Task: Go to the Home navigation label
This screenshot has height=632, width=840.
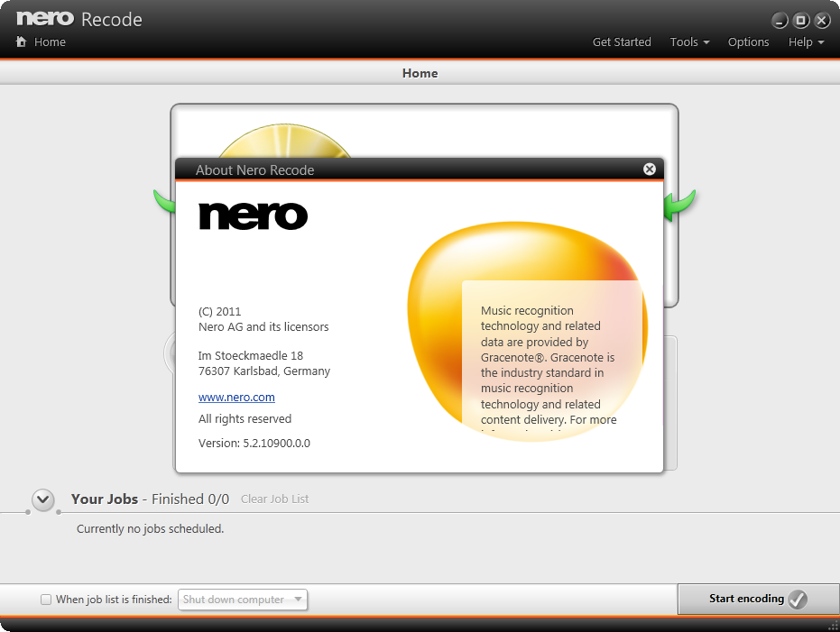Action: [50, 41]
